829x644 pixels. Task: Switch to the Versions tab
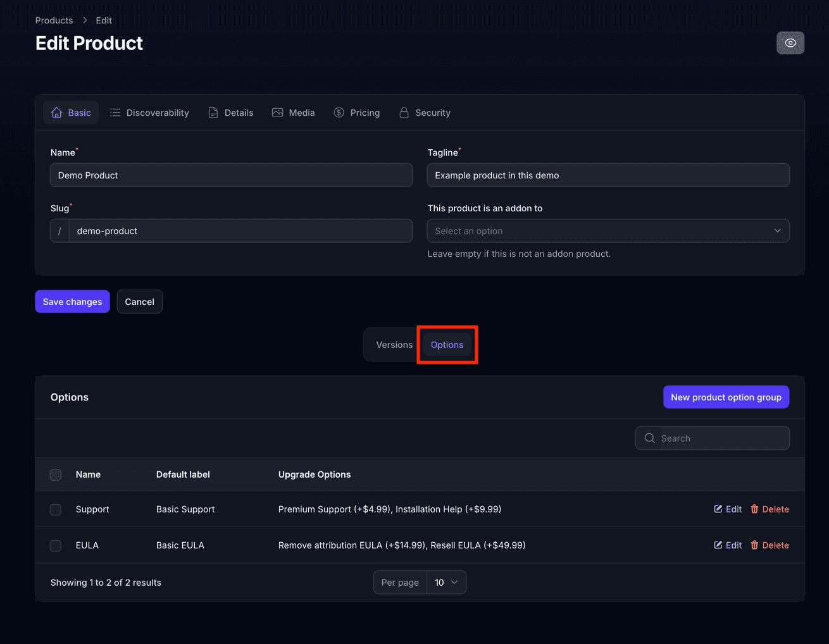(x=394, y=345)
